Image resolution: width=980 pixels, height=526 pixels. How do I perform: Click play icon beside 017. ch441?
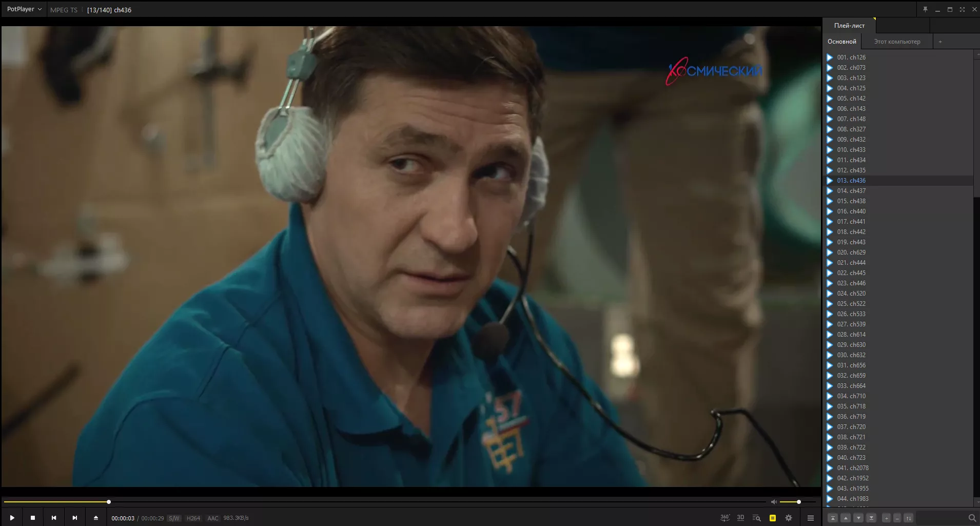(x=830, y=222)
